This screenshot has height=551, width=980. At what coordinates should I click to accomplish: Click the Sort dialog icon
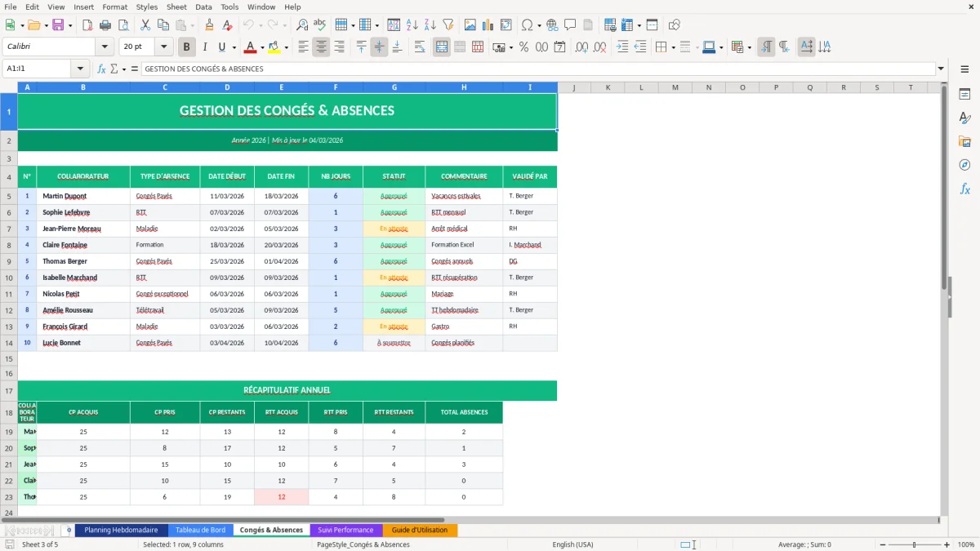pyautogui.click(x=394, y=25)
